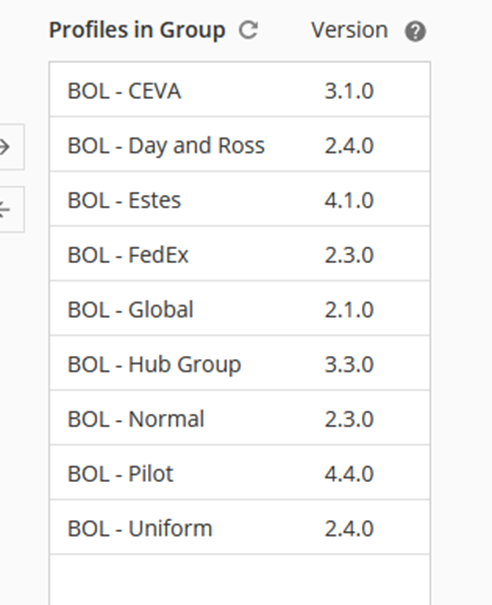Image resolution: width=492 pixels, height=605 pixels.
Task: Select the BOL - CEVA profile
Action: click(240, 89)
